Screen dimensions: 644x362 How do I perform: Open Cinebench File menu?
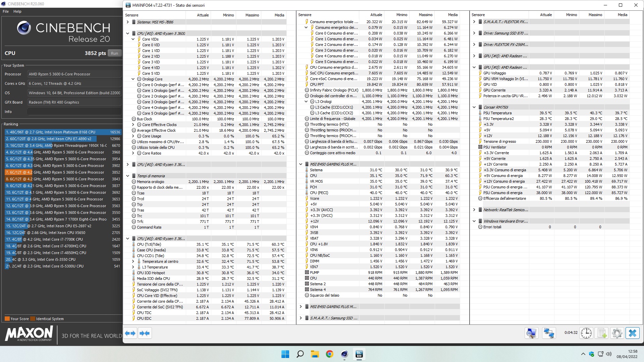(6, 11)
